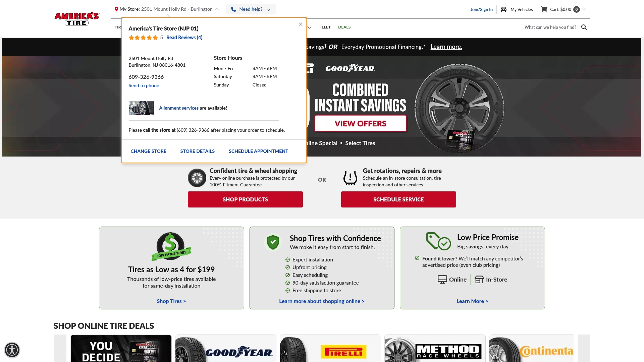This screenshot has width=644, height=362.
Task: Open Learn more about shopping online link
Action: point(322,301)
